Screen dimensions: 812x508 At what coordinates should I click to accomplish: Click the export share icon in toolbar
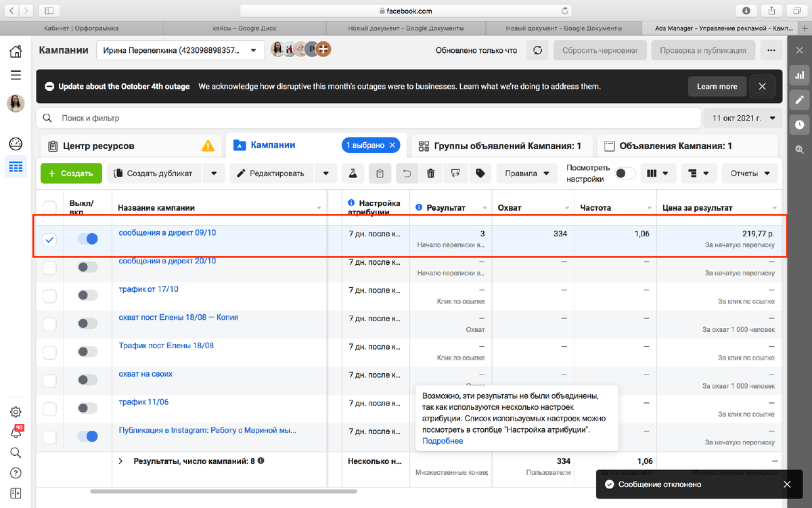click(455, 173)
